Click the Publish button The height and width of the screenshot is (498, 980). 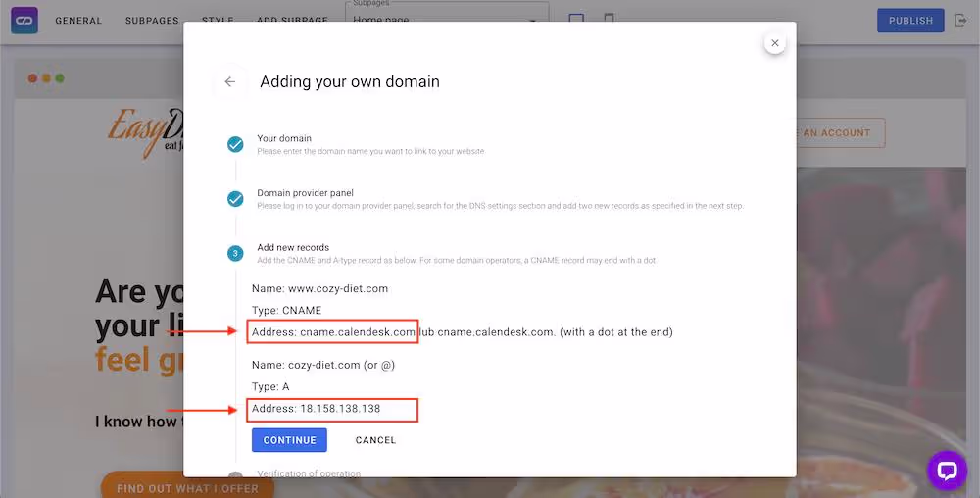pos(910,21)
